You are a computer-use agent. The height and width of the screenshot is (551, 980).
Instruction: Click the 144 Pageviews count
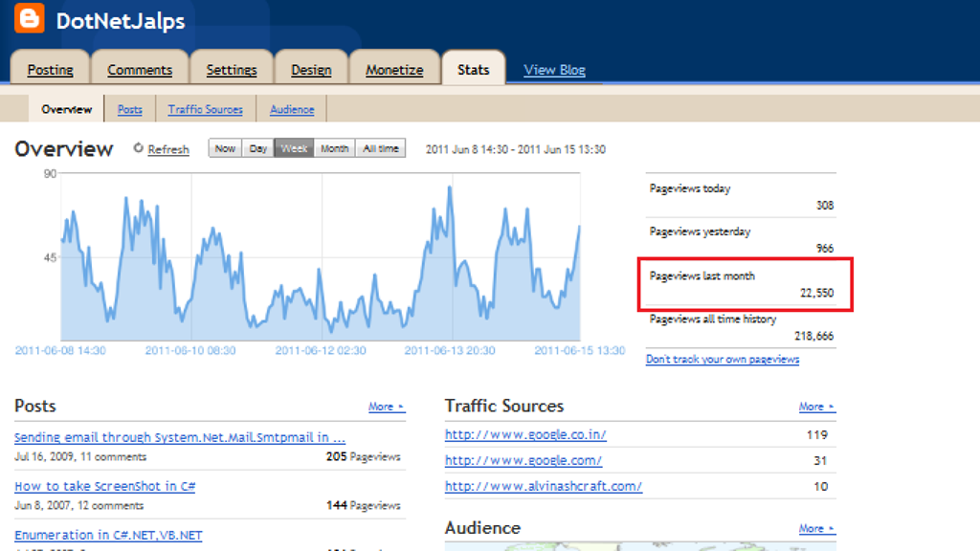[363, 505]
